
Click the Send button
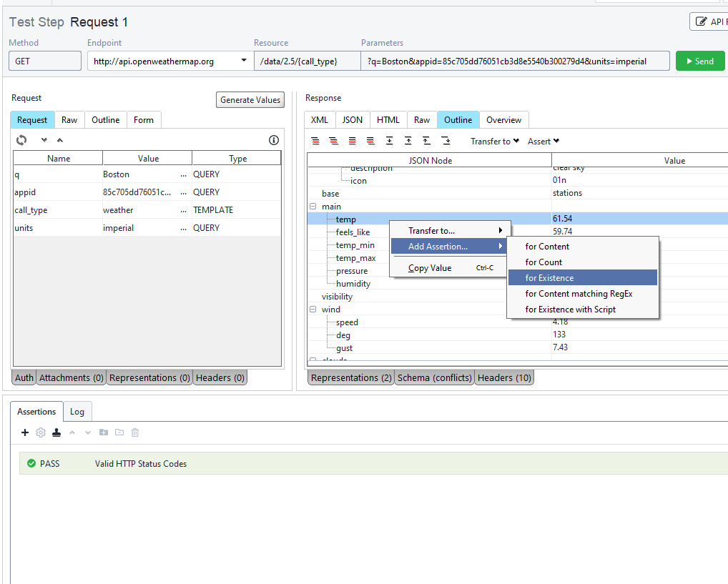700,60
